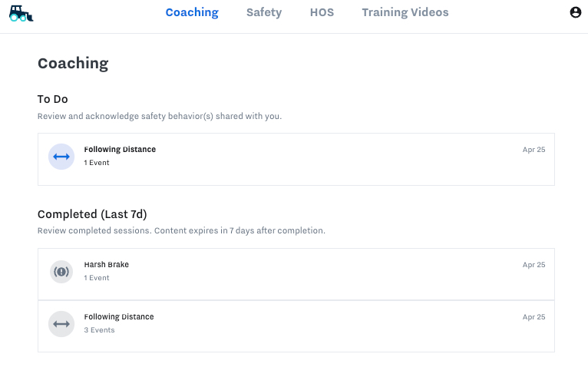
Task: Open the HOS tab
Action: pyautogui.click(x=322, y=12)
